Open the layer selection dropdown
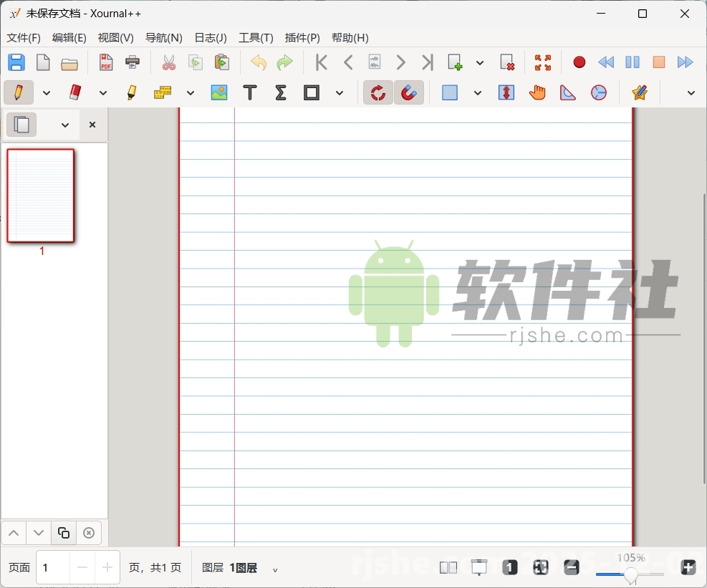 point(274,568)
